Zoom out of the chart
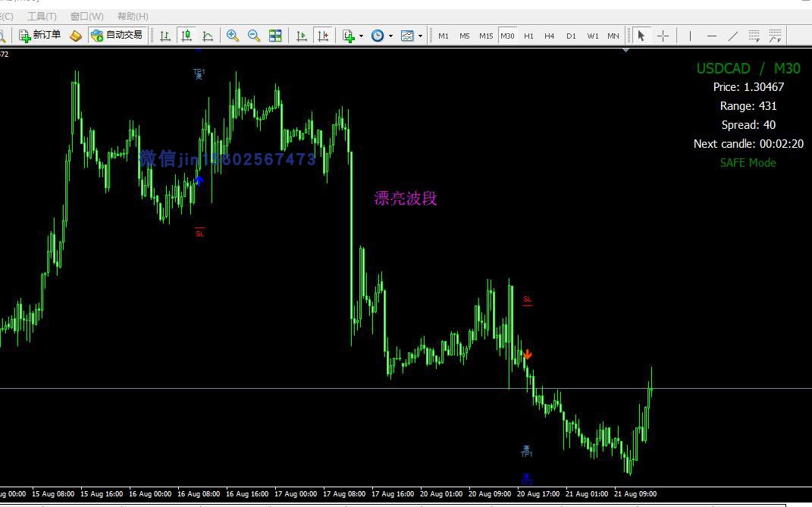812x507 pixels. [254, 36]
